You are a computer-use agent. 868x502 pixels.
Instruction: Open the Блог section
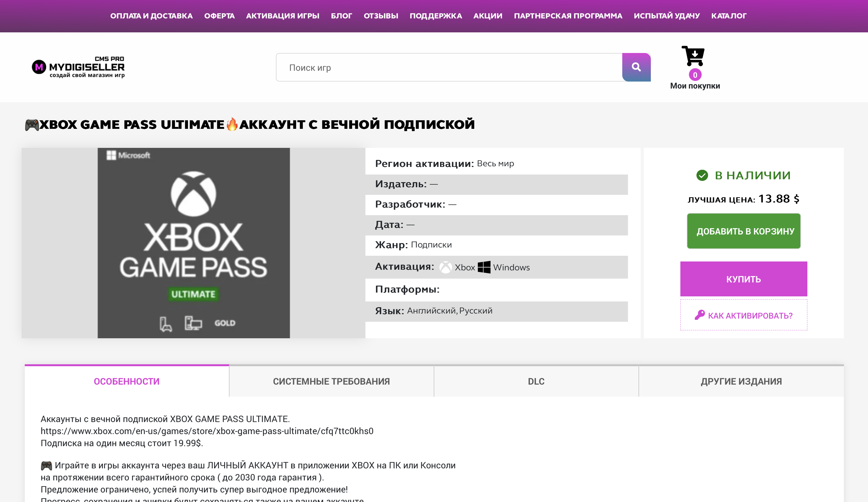[341, 16]
